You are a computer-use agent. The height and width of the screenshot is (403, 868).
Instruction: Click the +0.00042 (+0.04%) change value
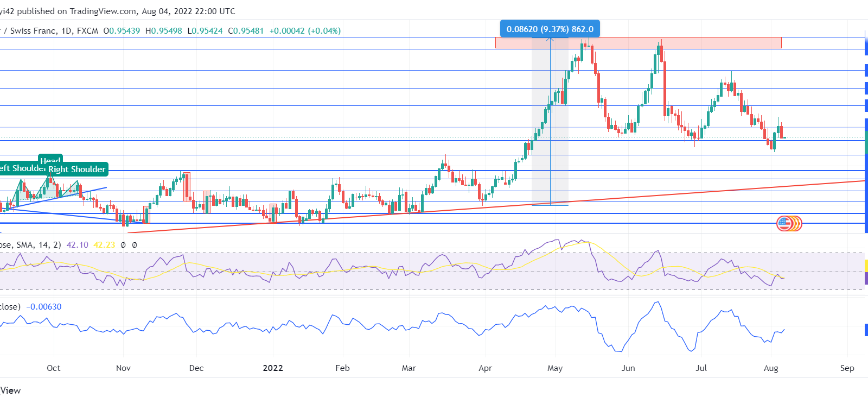coord(305,31)
